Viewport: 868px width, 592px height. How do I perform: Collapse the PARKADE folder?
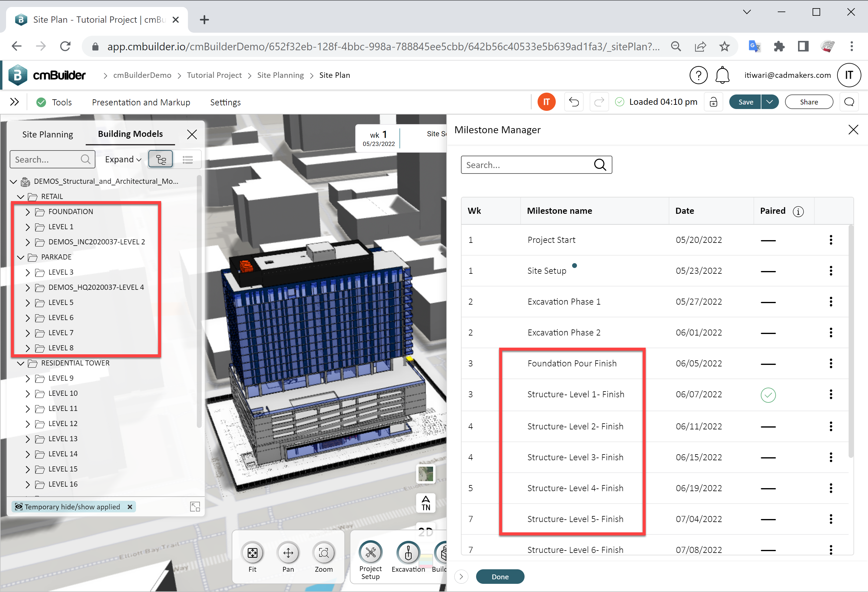coord(21,257)
